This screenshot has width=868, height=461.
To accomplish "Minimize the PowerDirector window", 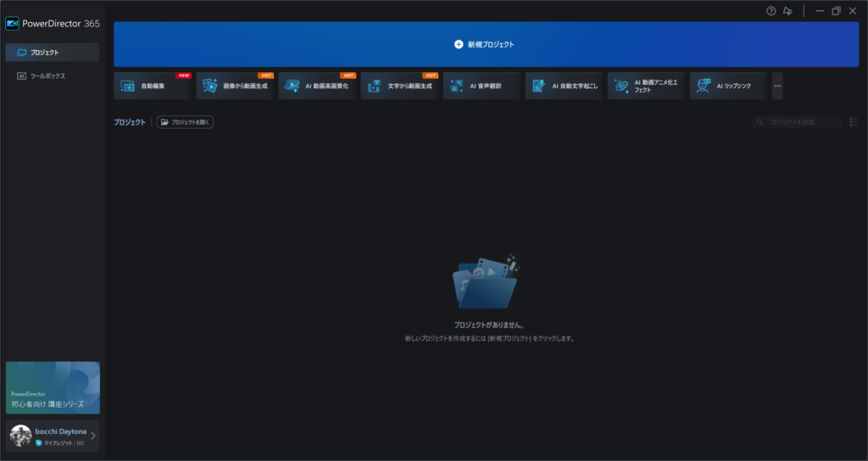I will 820,11.
